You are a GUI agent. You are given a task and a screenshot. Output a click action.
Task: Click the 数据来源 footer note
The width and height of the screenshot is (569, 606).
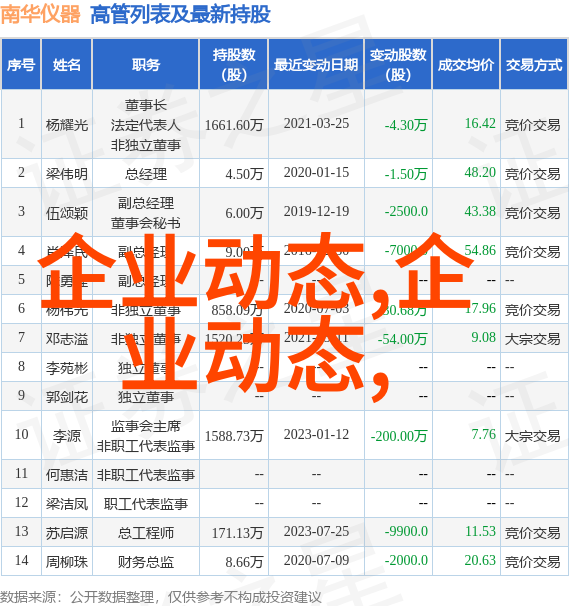tap(160, 597)
